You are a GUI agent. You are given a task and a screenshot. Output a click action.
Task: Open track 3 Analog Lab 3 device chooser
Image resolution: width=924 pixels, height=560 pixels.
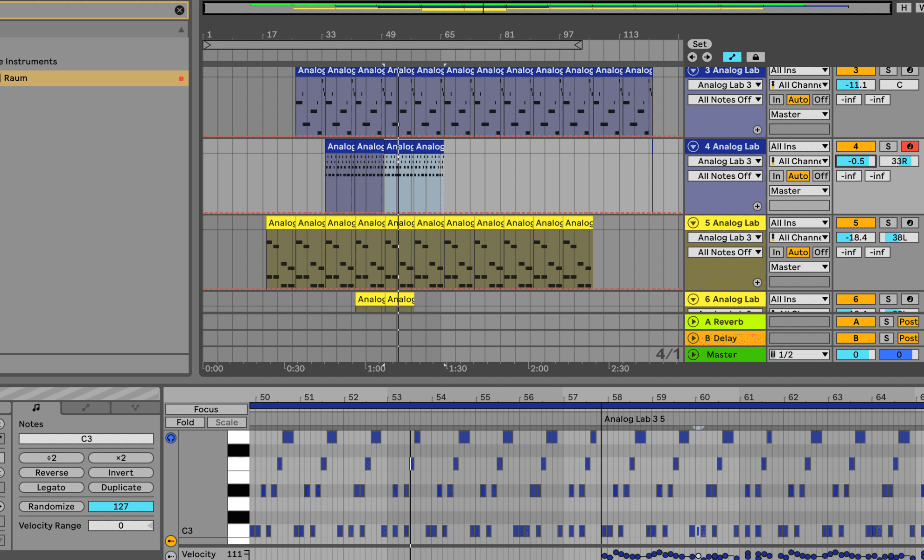(x=725, y=85)
